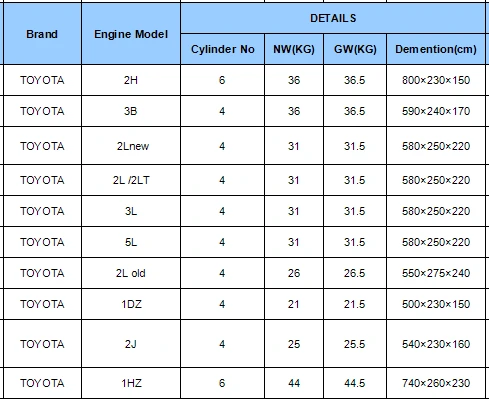Screen dimensions: 489x399
Task: Select the 3B engine model cell
Action: point(131,111)
